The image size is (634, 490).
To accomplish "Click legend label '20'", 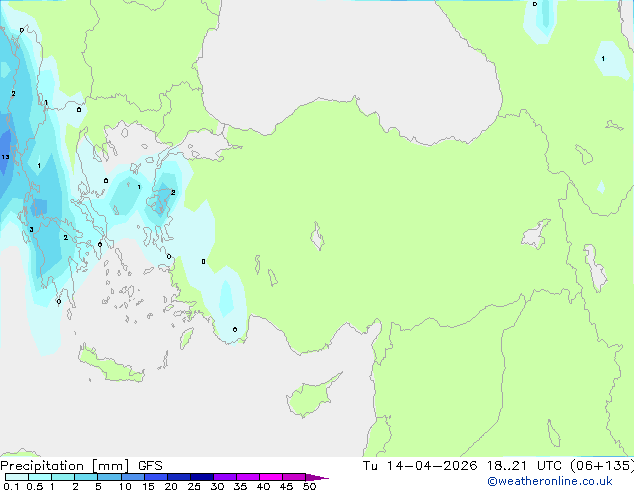I will tap(171, 486).
